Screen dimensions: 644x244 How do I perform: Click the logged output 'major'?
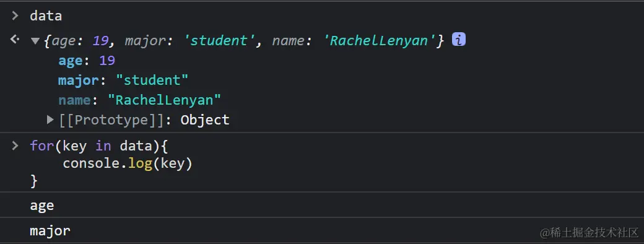[x=50, y=231]
